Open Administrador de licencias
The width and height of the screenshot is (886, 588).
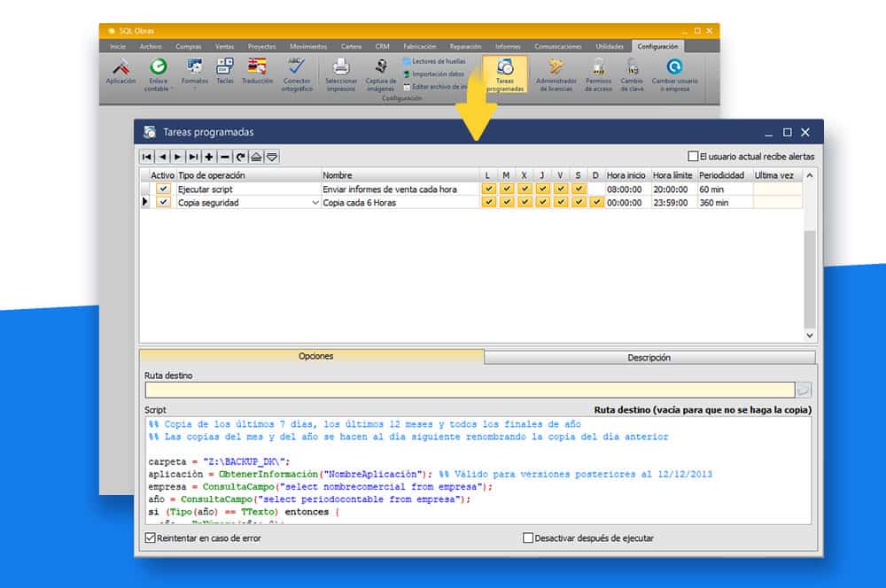(556, 68)
